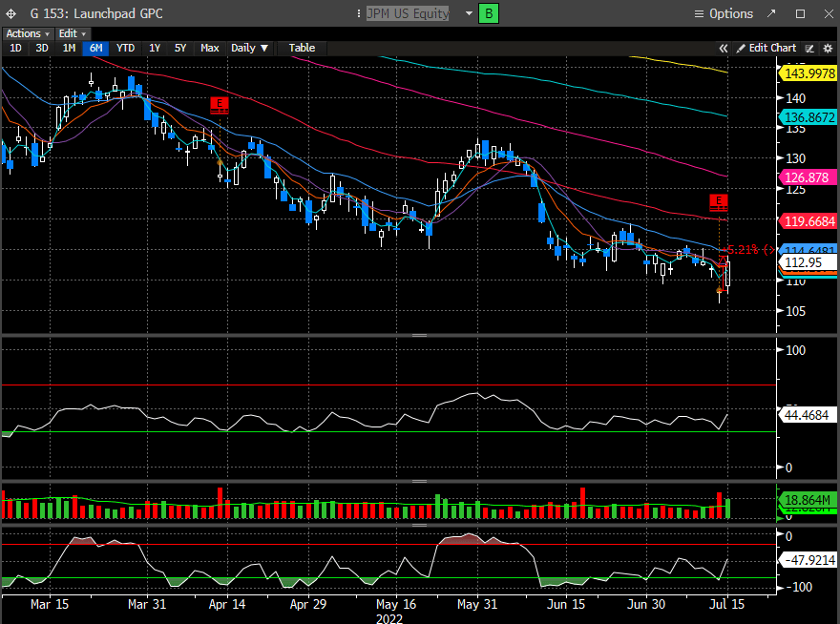This screenshot has height=624, width=840.
Task: Open chart settings gear icon
Action: point(828,49)
